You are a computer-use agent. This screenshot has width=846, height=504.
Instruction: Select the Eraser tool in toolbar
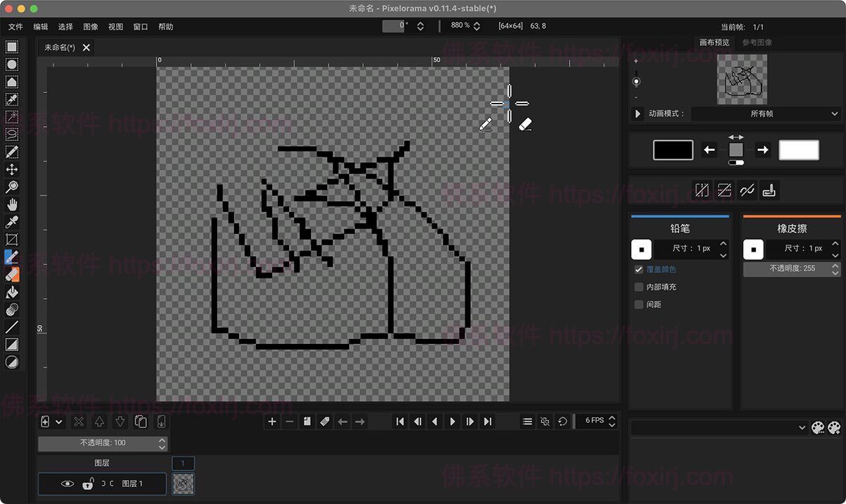click(x=12, y=275)
